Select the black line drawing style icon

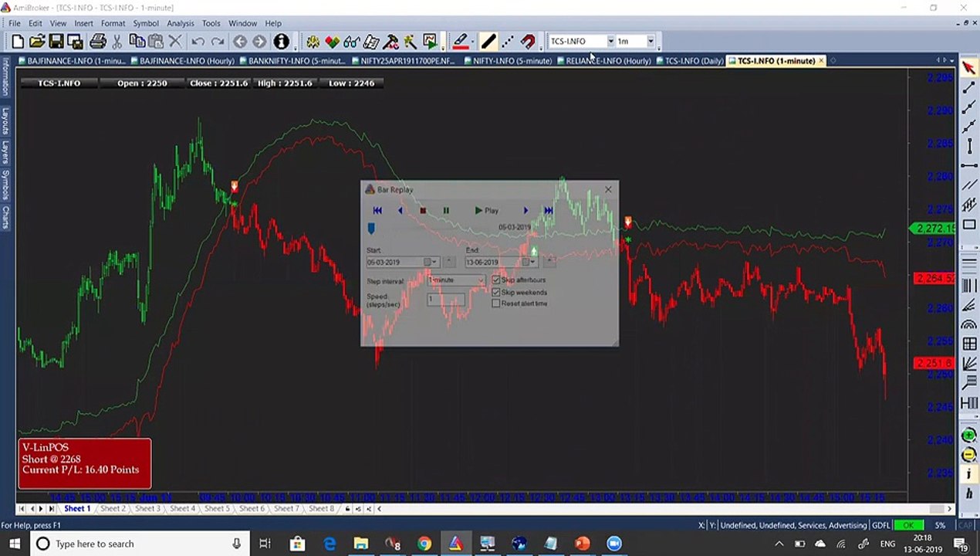pyautogui.click(x=488, y=41)
